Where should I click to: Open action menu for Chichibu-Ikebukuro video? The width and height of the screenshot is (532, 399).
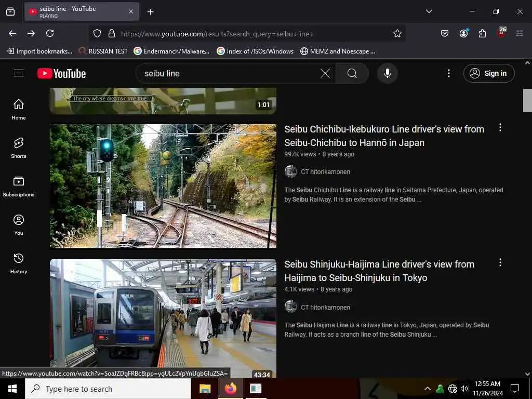coord(500,128)
